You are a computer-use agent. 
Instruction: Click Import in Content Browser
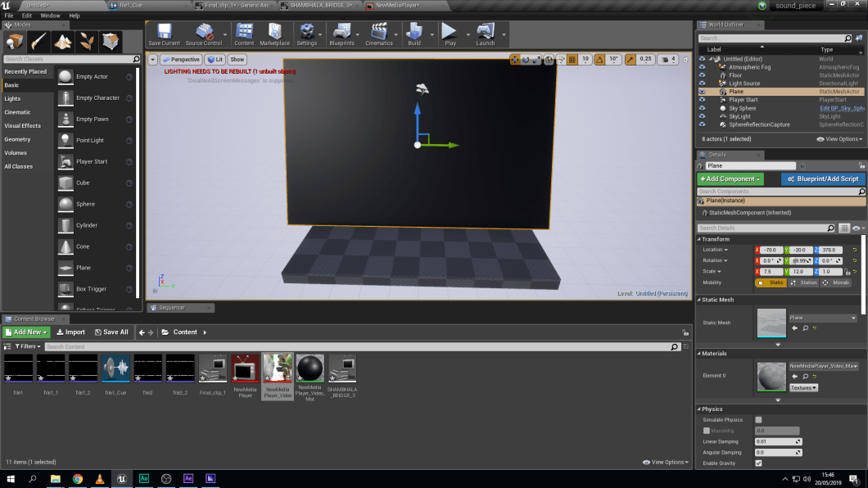point(71,332)
